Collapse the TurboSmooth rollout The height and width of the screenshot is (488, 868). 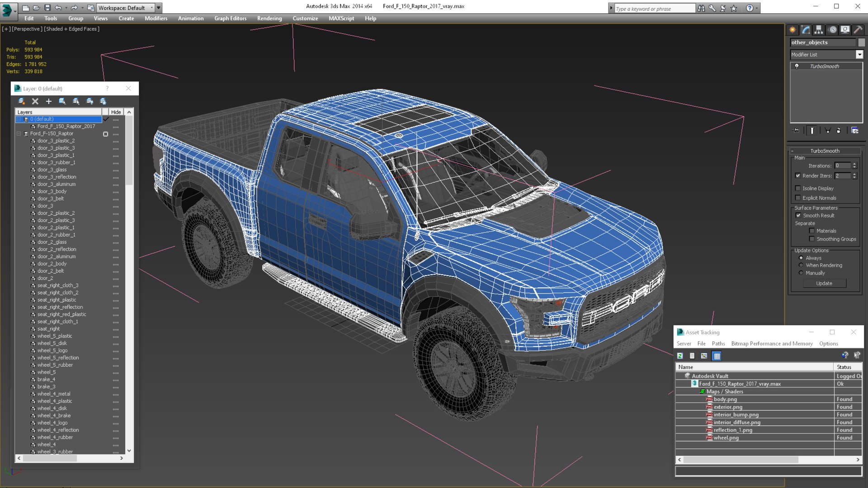point(792,151)
